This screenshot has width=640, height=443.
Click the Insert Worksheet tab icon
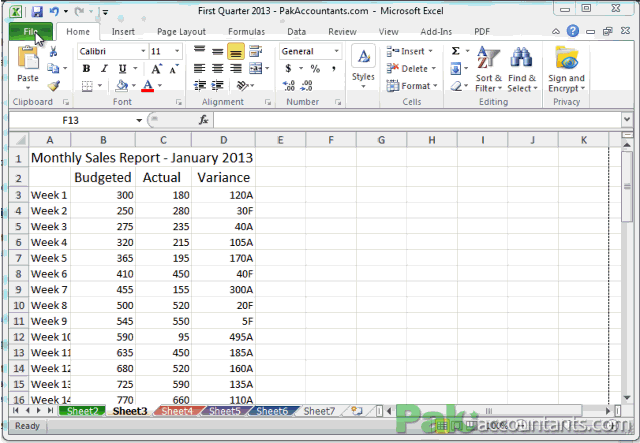click(357, 411)
